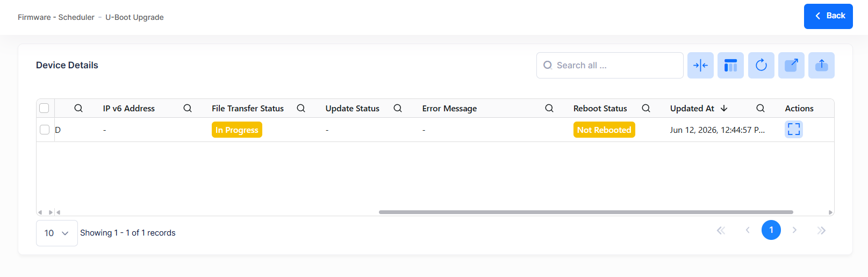
Task: Click the fit columns width icon
Action: coord(700,66)
